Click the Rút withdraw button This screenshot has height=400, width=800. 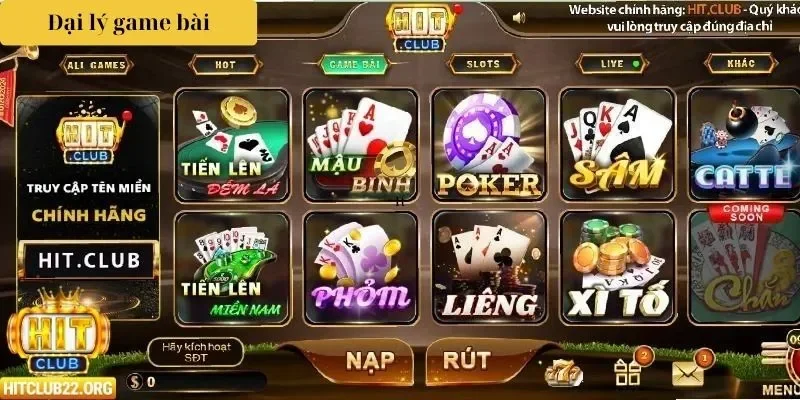point(466,360)
